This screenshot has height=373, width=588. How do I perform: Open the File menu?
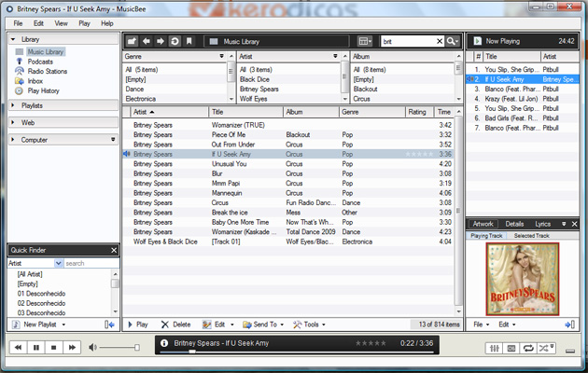[x=18, y=23]
